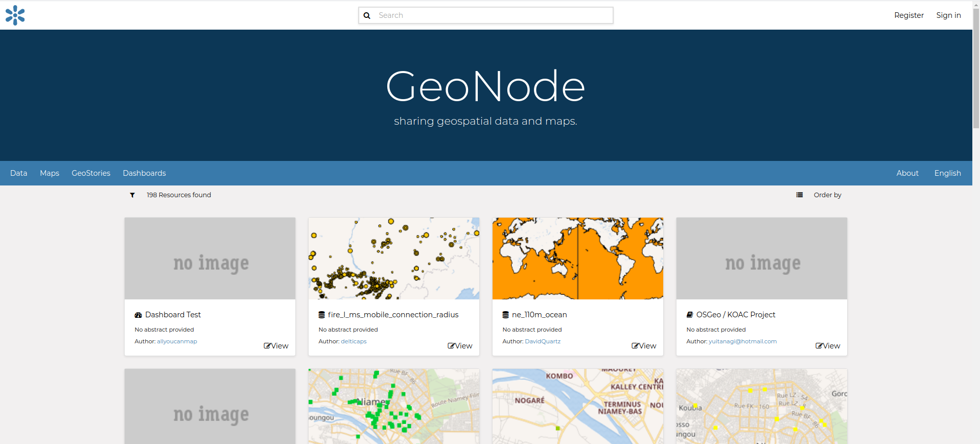
Task: Click the Sign in link
Action: [948, 15]
